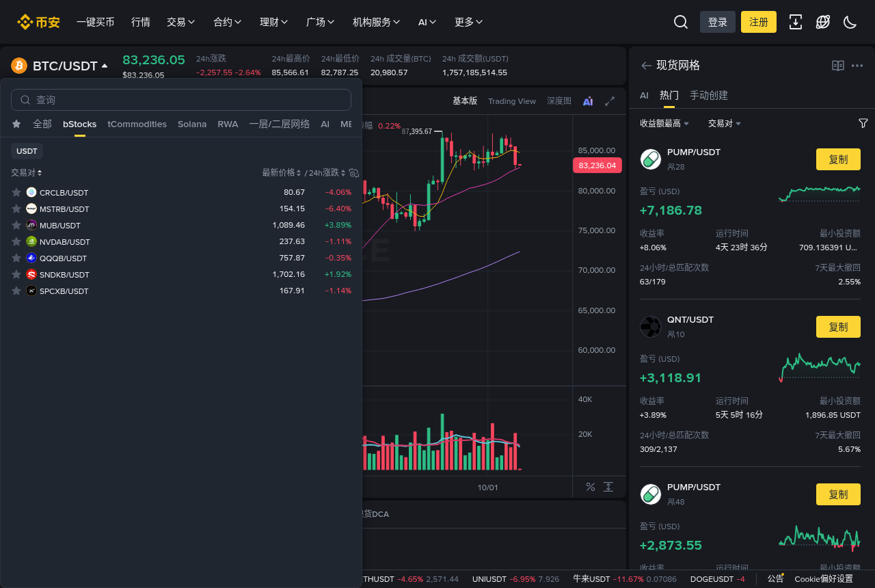Switch to the tCommodities tab

click(x=137, y=124)
